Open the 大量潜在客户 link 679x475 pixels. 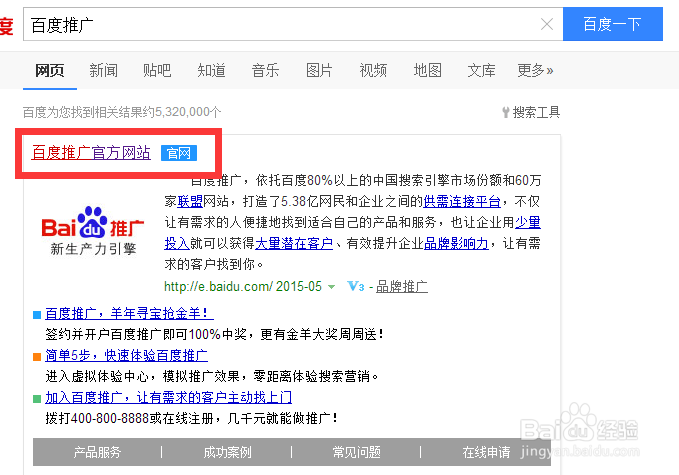click(x=294, y=243)
